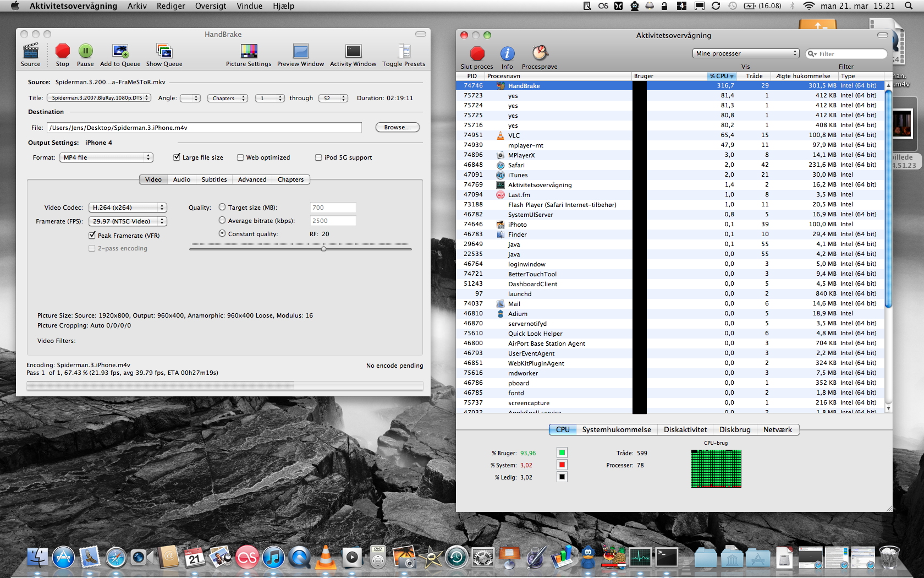Image resolution: width=924 pixels, height=578 pixels.
Task: Open Safari compass icon in Dock
Action: [x=116, y=558]
